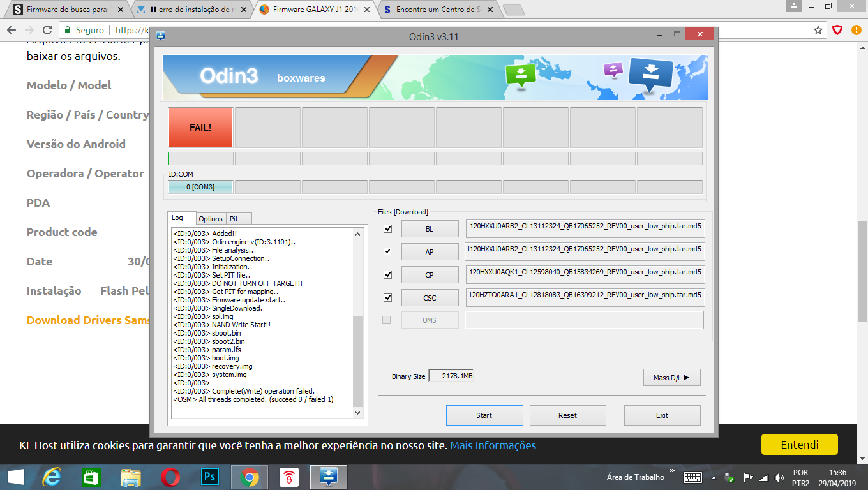Click the UMS button
Image resolution: width=868 pixels, height=490 pixels.
[430, 320]
